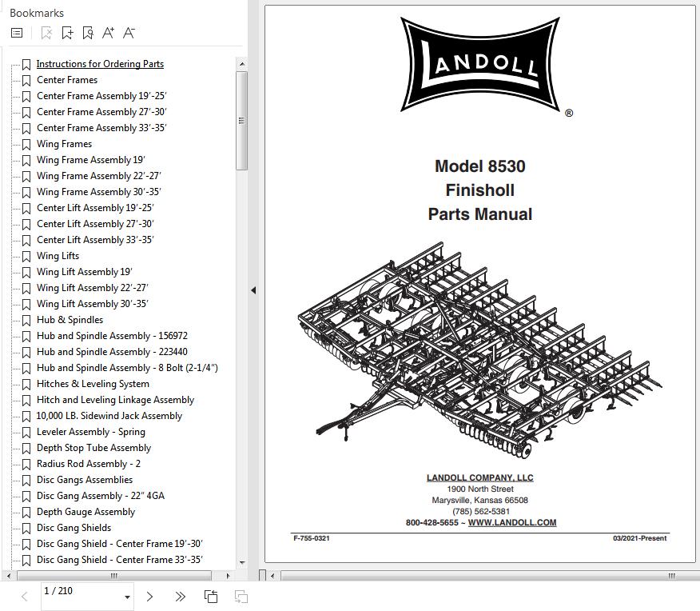This screenshot has width=700, height=611.
Task: Go to Wing Frame Assembly 19' bookmark
Action: click(90, 160)
